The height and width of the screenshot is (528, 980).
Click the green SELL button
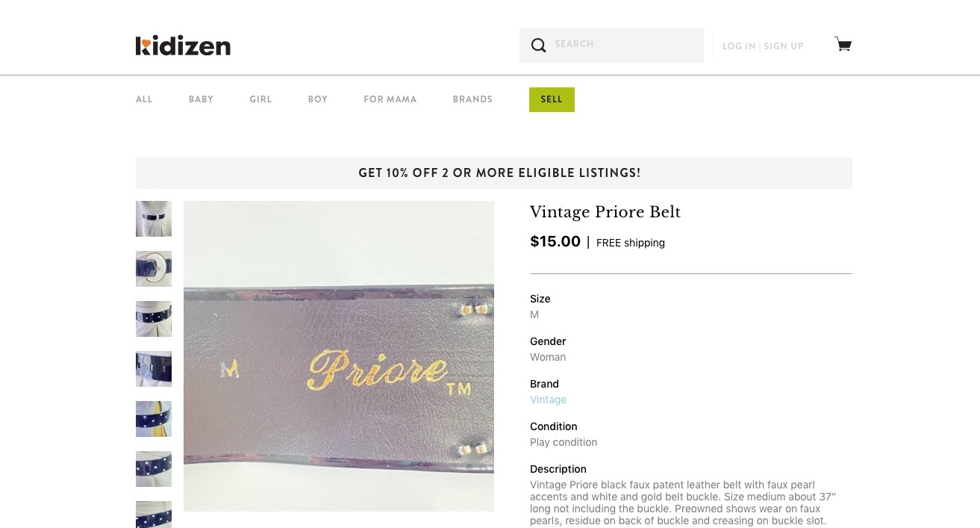click(x=552, y=99)
